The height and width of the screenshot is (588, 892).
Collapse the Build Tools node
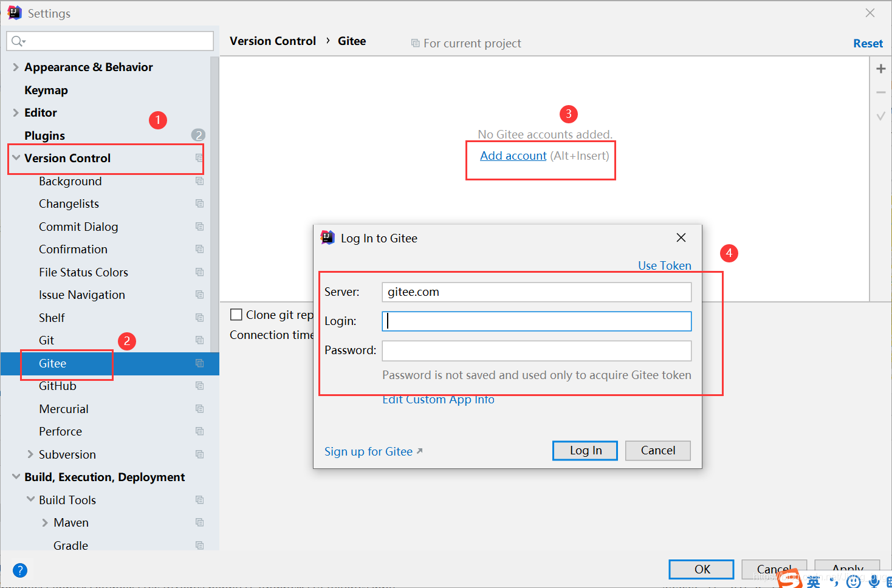30,499
